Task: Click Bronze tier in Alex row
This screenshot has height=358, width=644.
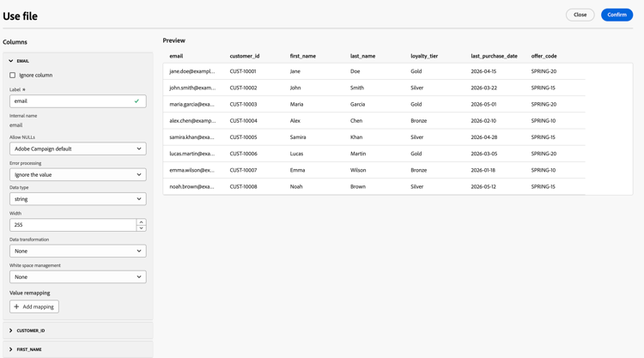Action: tap(418, 120)
